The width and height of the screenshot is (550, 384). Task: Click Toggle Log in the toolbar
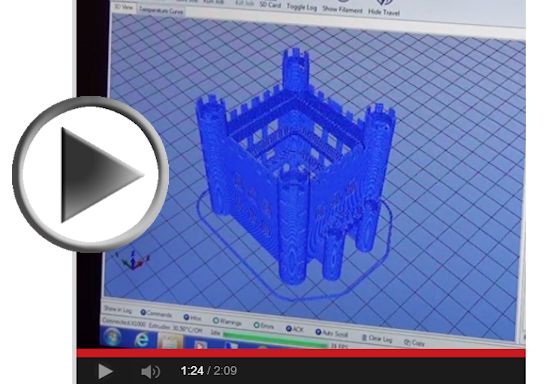coord(302,7)
